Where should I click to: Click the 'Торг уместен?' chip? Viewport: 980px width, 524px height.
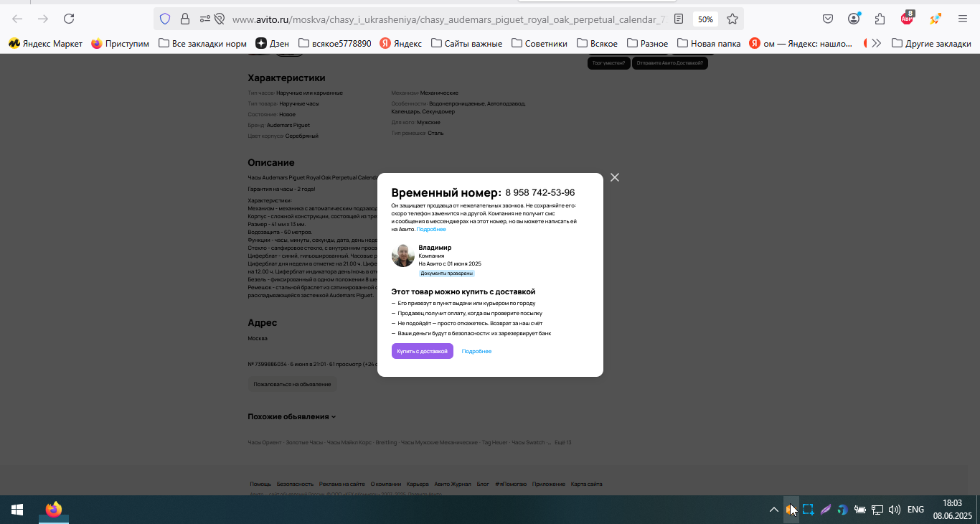click(609, 63)
